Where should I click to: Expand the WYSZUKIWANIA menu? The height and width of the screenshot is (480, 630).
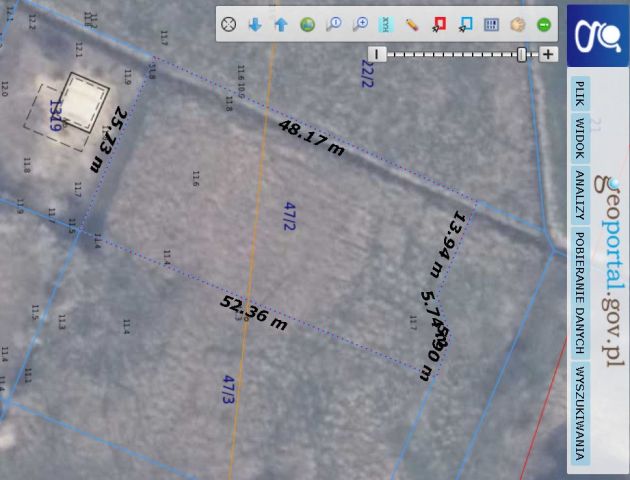point(579,413)
